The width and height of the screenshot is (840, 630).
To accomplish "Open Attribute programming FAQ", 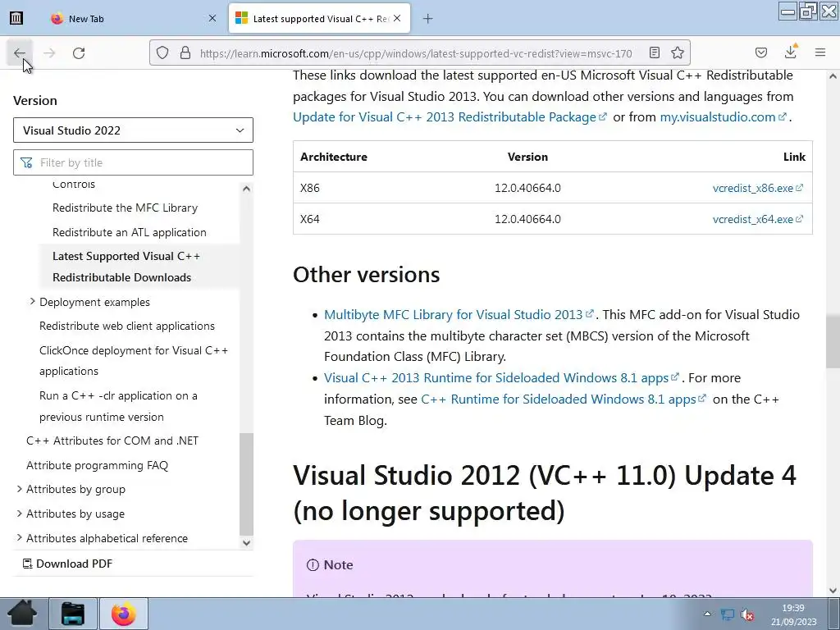I will (x=97, y=465).
